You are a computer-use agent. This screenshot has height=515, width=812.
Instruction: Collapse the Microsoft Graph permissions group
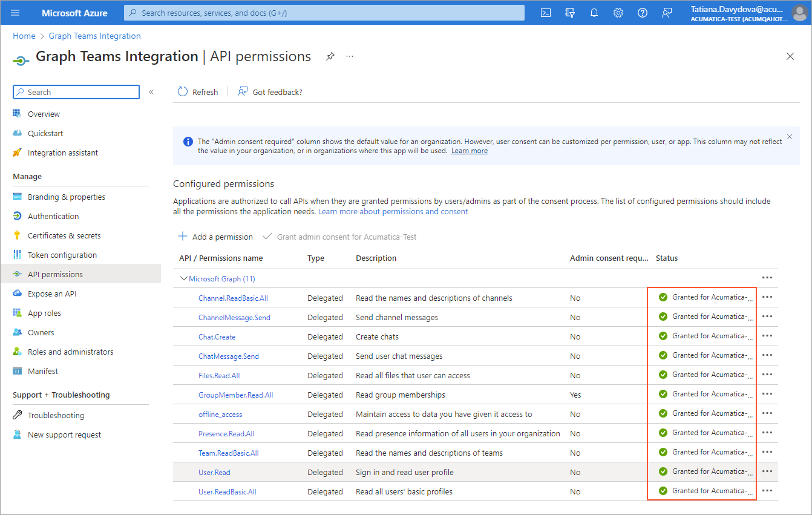click(x=183, y=279)
